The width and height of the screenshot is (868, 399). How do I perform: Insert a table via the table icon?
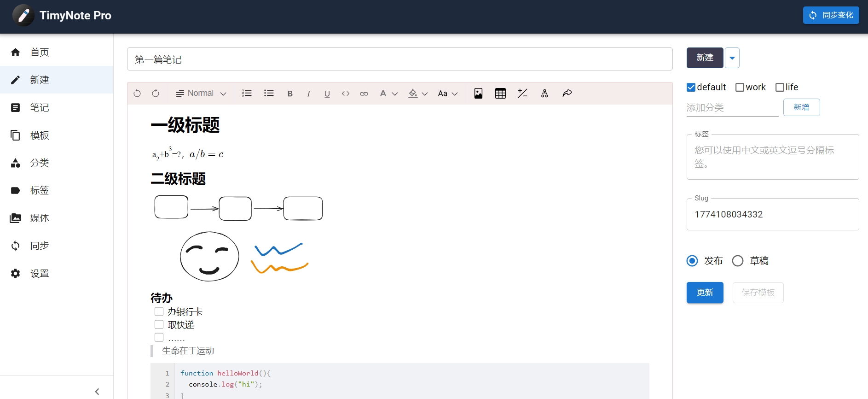coord(500,94)
